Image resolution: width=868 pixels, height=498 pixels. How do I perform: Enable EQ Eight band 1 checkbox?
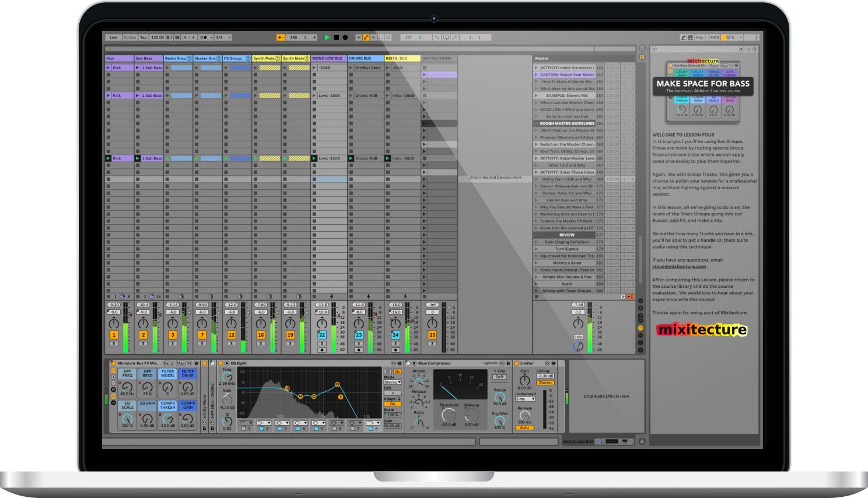coord(243,429)
